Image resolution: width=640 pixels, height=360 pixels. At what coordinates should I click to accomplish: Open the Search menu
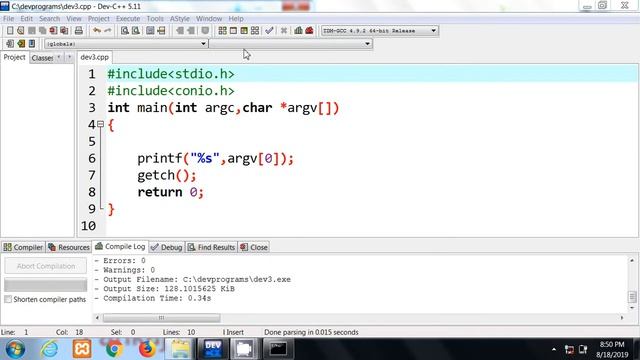pyautogui.click(x=49, y=19)
